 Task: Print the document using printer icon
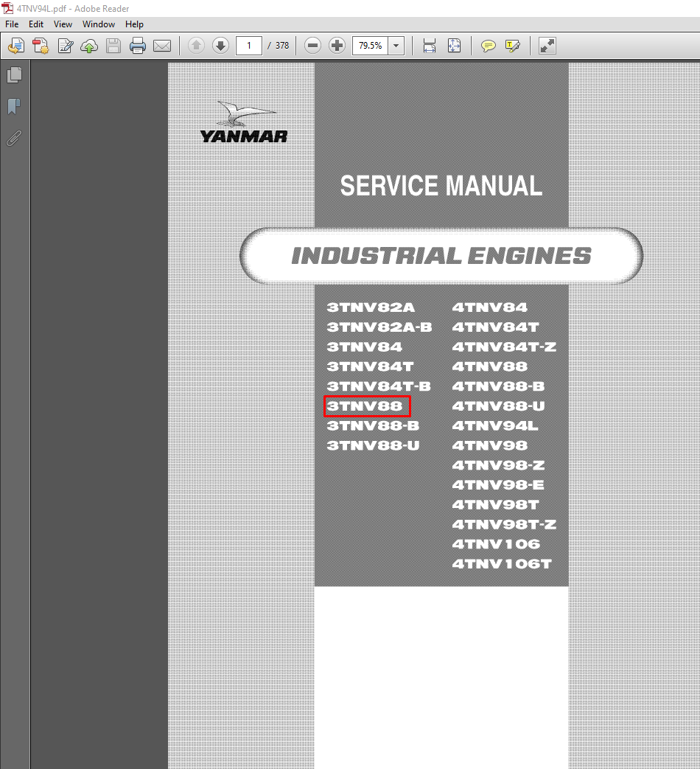(138, 46)
